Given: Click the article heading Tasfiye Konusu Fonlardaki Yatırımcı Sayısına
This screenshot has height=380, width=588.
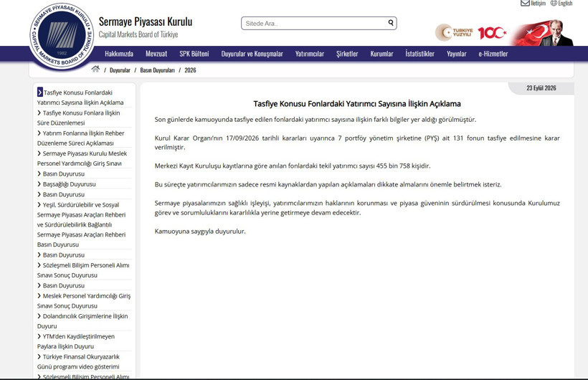Looking at the screenshot, I should tap(357, 104).
